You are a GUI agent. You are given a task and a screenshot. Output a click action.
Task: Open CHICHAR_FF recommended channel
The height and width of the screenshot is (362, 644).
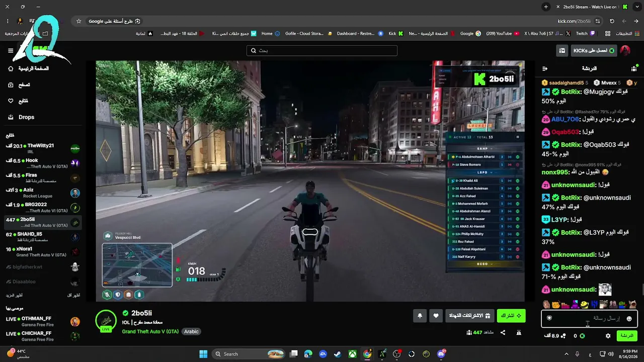click(43, 336)
